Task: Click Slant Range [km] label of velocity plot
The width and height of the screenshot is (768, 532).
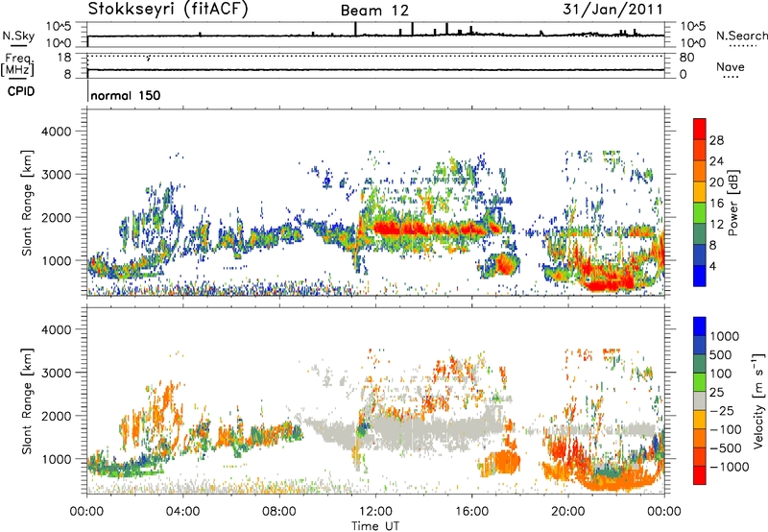Action: click(x=27, y=400)
